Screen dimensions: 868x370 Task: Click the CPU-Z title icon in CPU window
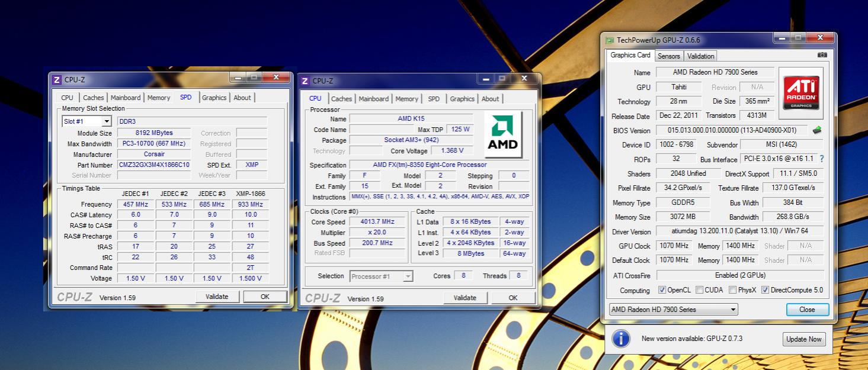pyautogui.click(x=305, y=81)
